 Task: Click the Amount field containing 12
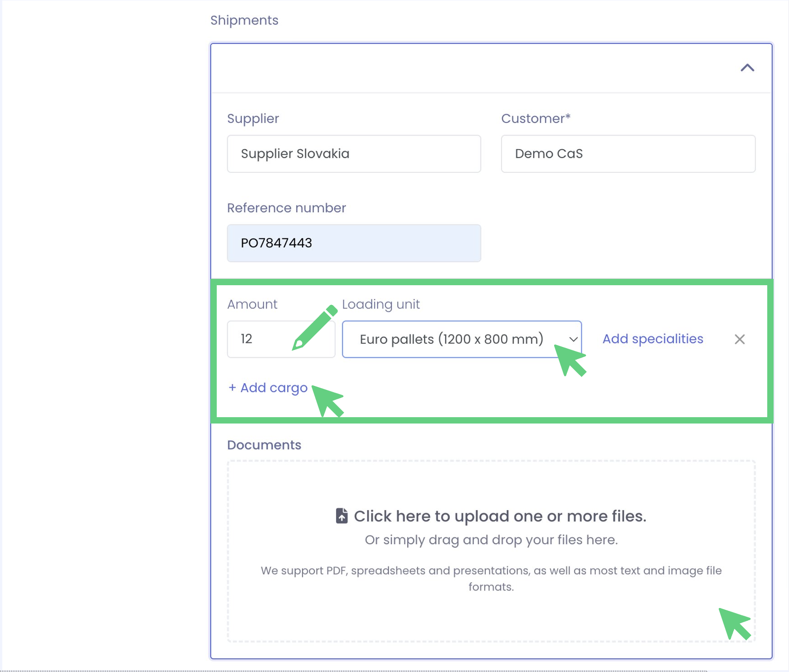pyautogui.click(x=263, y=339)
